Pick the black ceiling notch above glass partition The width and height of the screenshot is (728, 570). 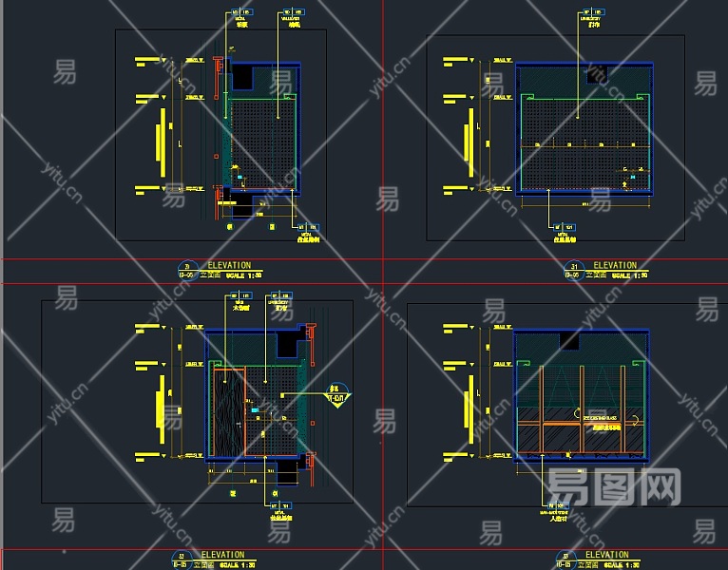coord(569,342)
